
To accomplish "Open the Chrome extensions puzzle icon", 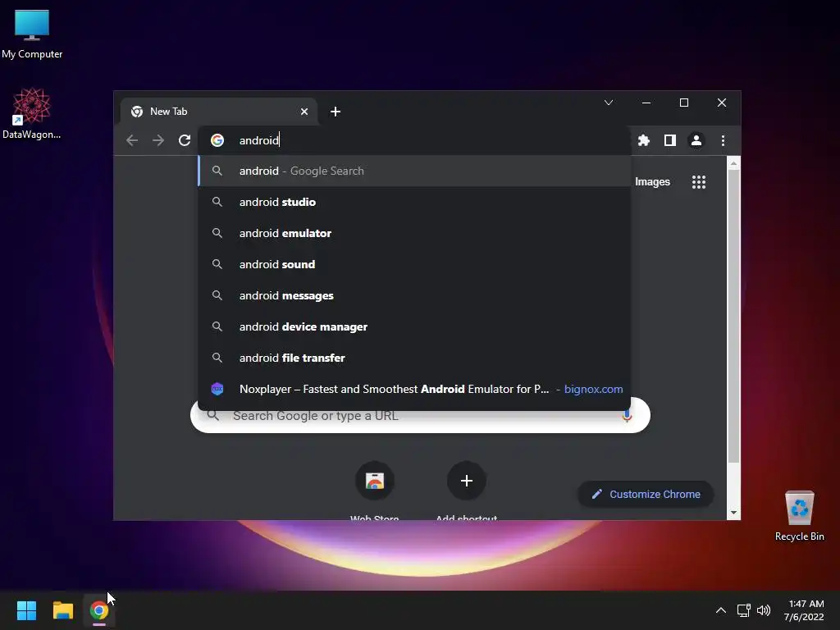I will click(x=643, y=140).
